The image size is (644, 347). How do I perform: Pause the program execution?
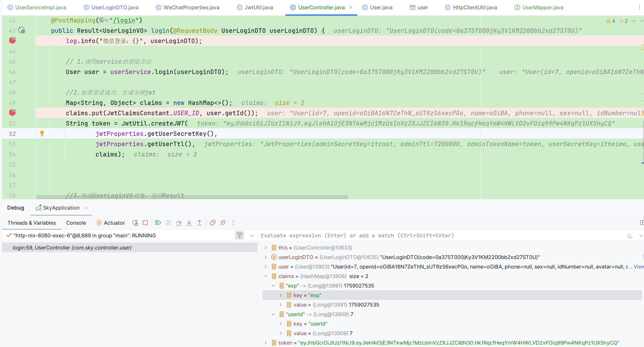168,223
